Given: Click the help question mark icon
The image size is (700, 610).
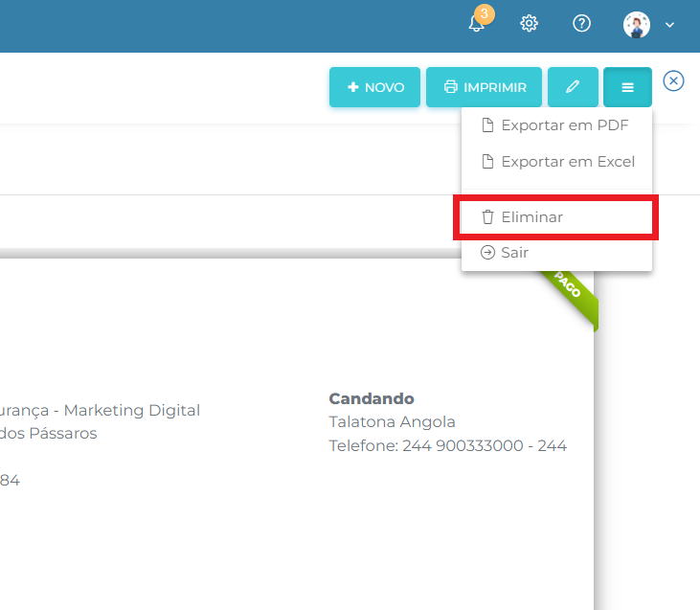Looking at the screenshot, I should click(581, 23).
